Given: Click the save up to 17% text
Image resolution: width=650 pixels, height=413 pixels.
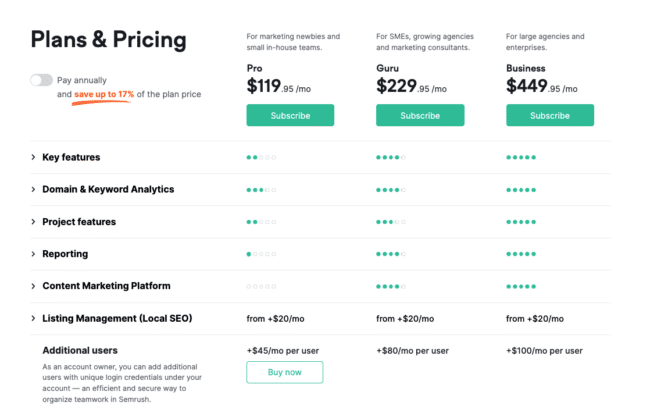Looking at the screenshot, I should tap(104, 94).
